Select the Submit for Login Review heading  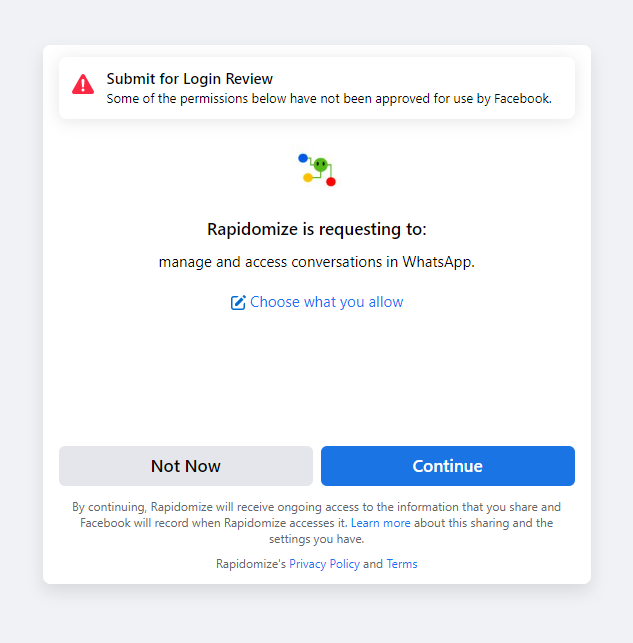click(x=189, y=79)
